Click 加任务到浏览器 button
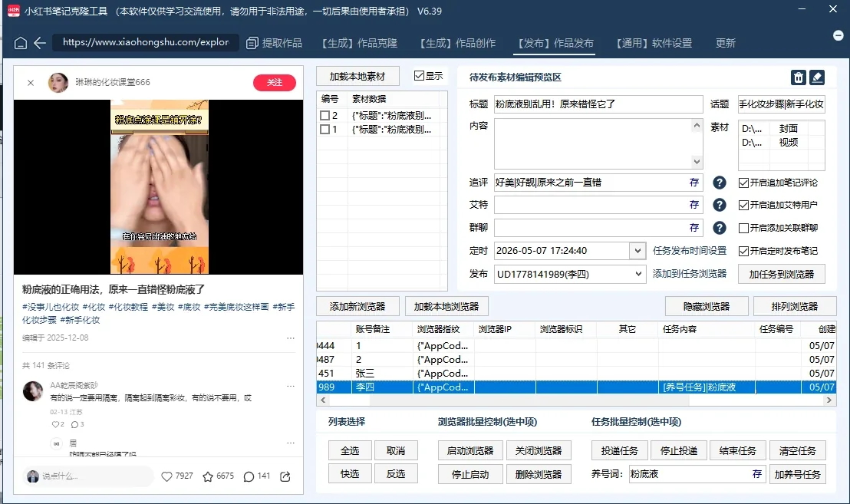The width and height of the screenshot is (850, 504). pos(782,274)
